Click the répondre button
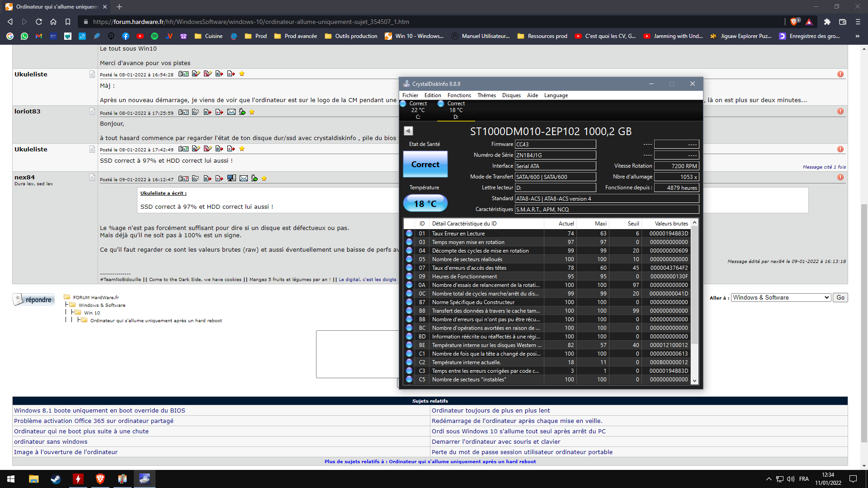This screenshot has width=868, height=488. [x=34, y=300]
